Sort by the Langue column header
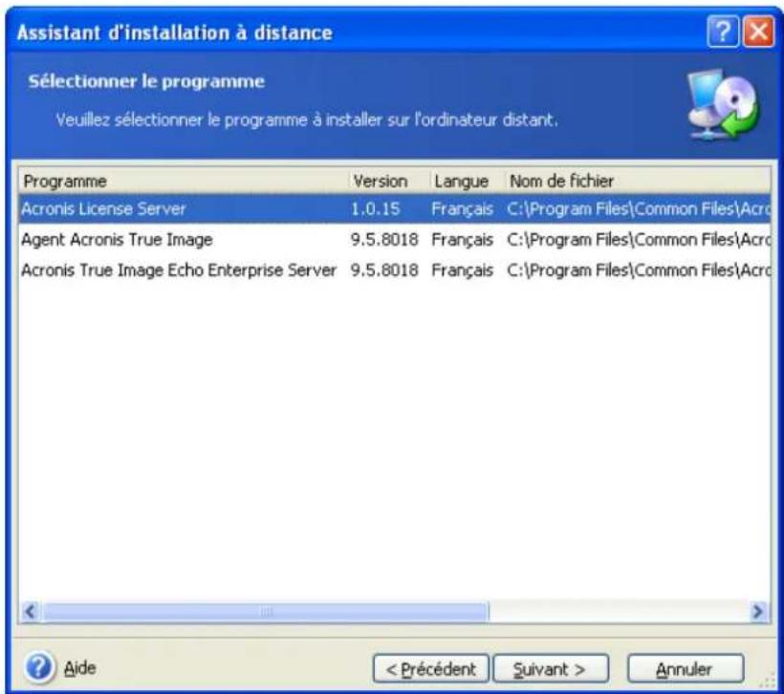 [x=468, y=181]
